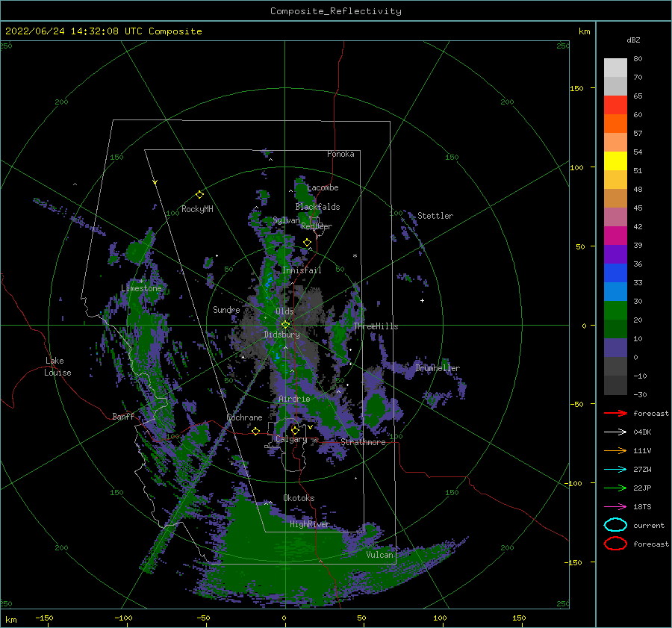Select the Sylvan label
The width and height of the screenshot is (672, 628).
click(x=286, y=220)
